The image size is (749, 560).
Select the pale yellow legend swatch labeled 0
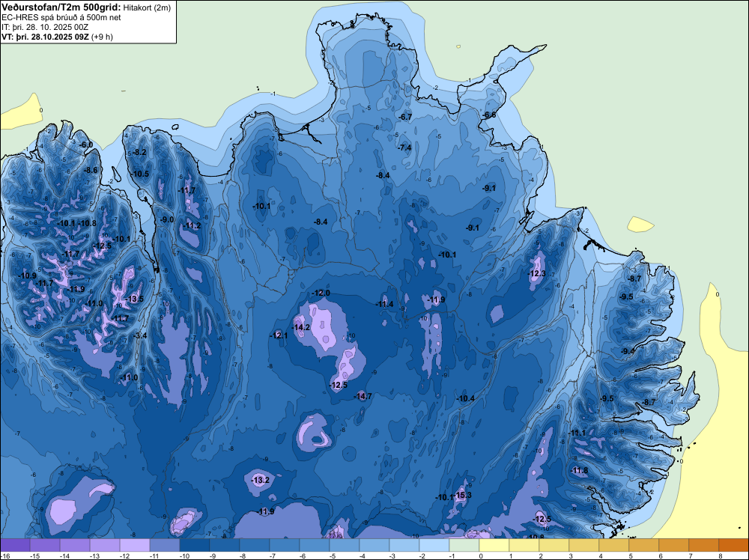click(494, 545)
